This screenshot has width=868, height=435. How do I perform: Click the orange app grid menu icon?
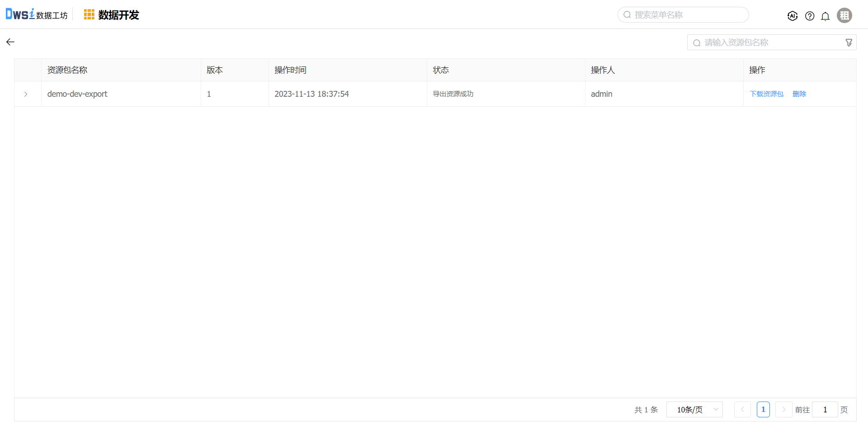pyautogui.click(x=89, y=15)
